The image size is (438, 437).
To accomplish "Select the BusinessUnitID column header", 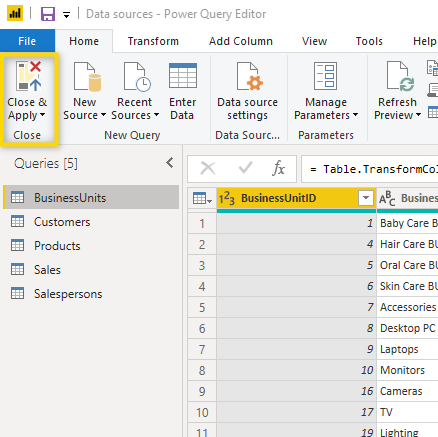I will tap(296, 198).
